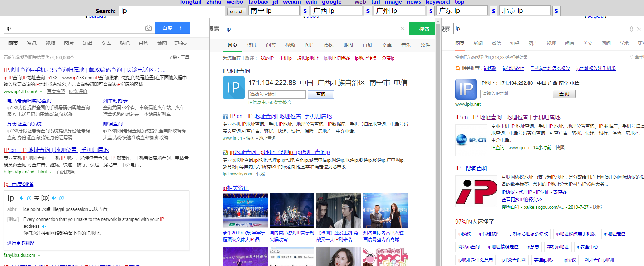The width and height of the screenshot is (644, 266).
Task: Click the 美国ip地址 related tag
Action: coord(545,260)
